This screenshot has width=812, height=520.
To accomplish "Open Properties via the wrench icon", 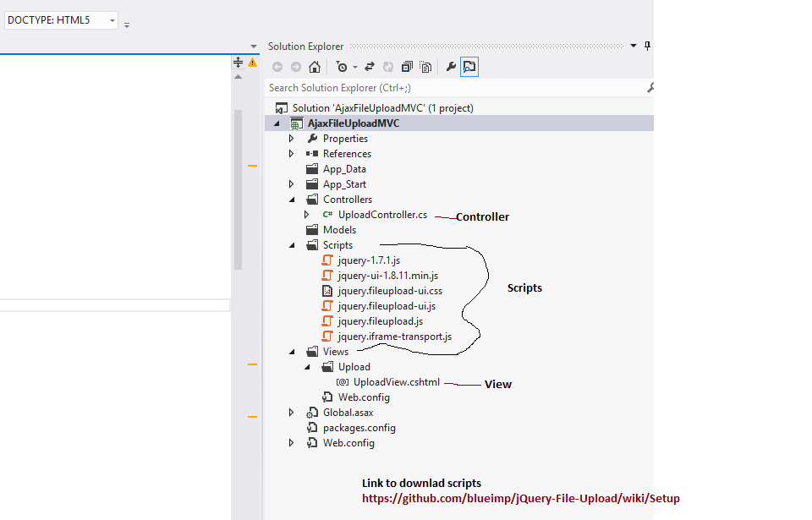I will tap(451, 67).
